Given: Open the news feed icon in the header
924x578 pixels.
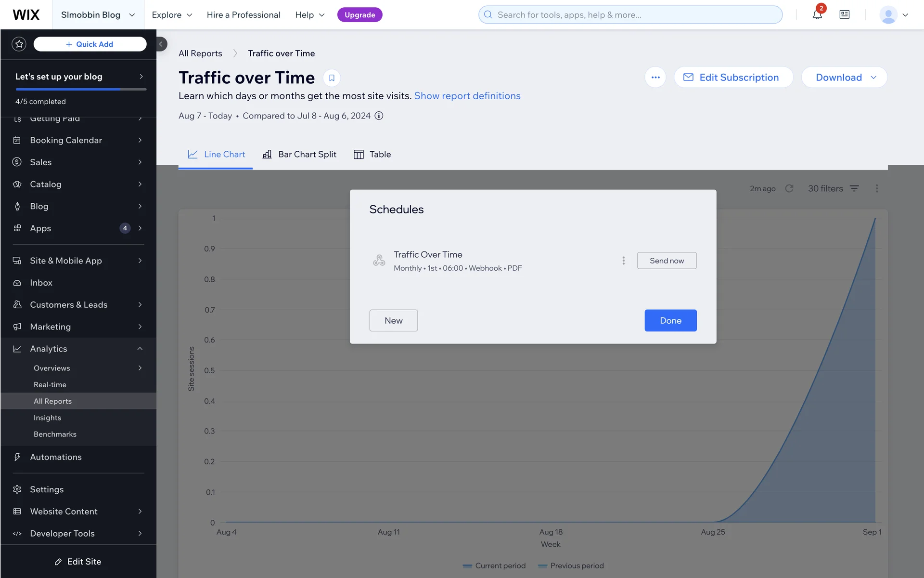Looking at the screenshot, I should click(844, 15).
